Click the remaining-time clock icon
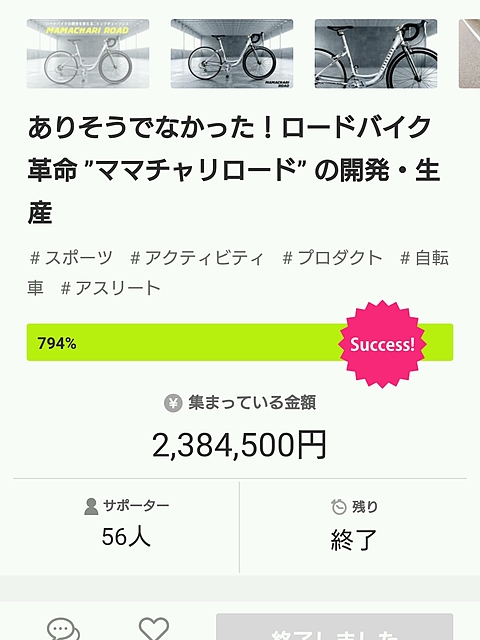 338,507
